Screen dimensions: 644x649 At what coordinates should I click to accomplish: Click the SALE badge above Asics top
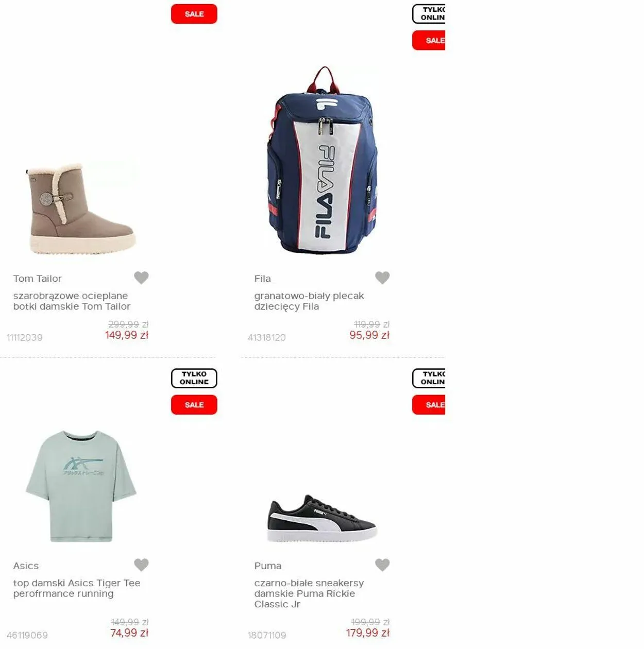[x=194, y=405]
